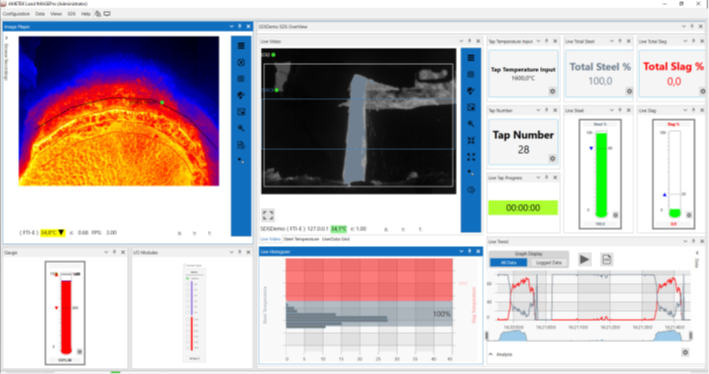Screen dimensions: 709x374
Task: Click the points icon at bottom of Image Player toolbar
Action: (x=241, y=161)
